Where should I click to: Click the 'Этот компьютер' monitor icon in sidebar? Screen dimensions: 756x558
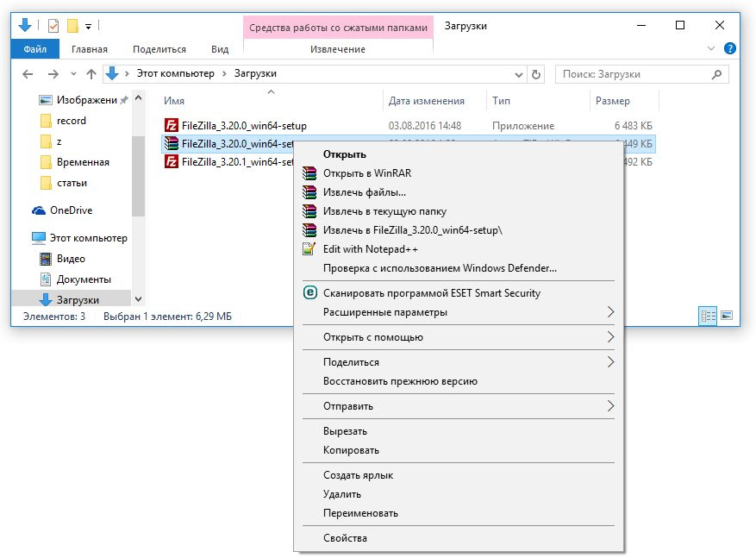39,238
